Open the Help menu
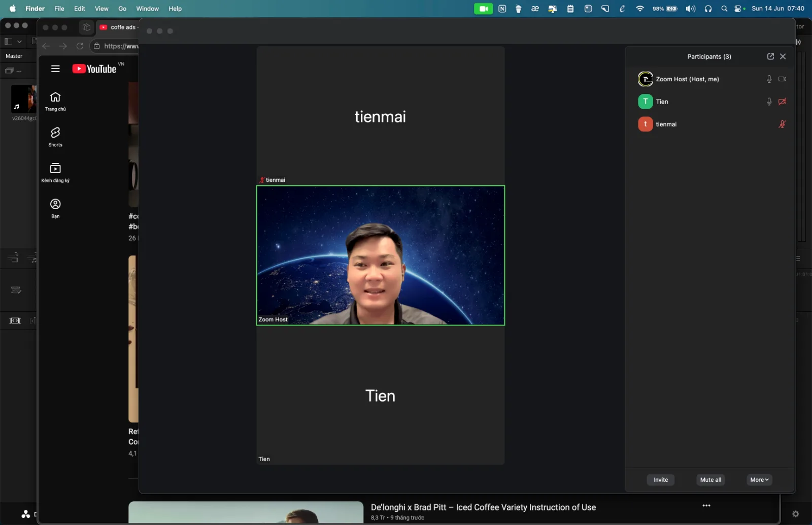The height and width of the screenshot is (525, 812). click(x=175, y=9)
